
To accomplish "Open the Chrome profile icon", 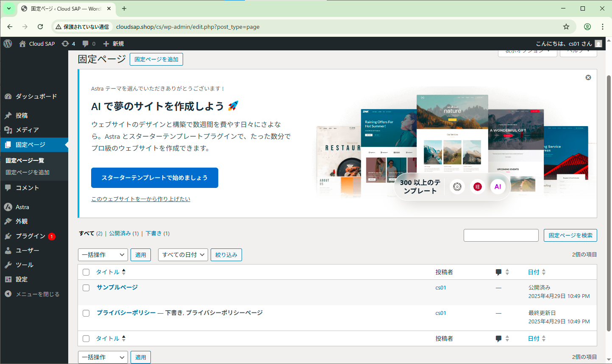I will coord(587,27).
